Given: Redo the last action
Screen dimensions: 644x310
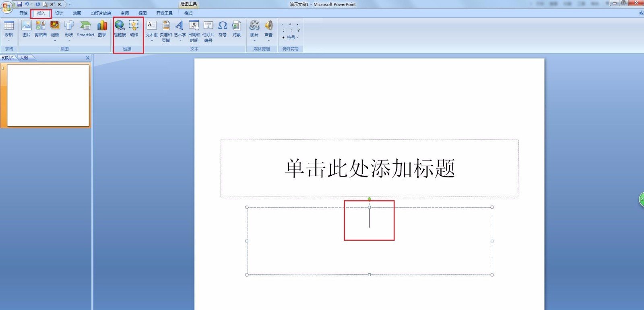Looking at the screenshot, I should point(37,4).
